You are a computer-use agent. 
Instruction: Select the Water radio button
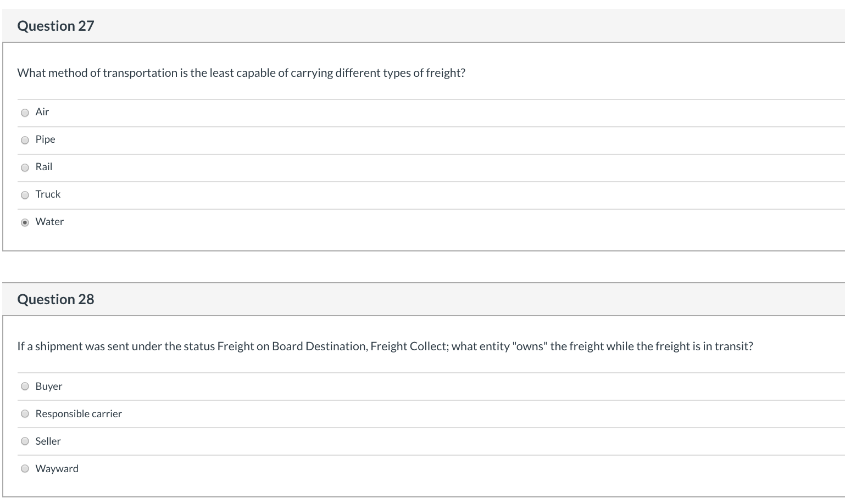pyautogui.click(x=25, y=222)
